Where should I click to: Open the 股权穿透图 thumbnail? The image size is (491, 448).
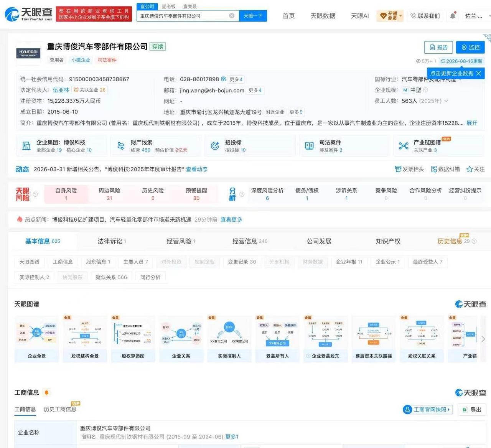(x=133, y=339)
